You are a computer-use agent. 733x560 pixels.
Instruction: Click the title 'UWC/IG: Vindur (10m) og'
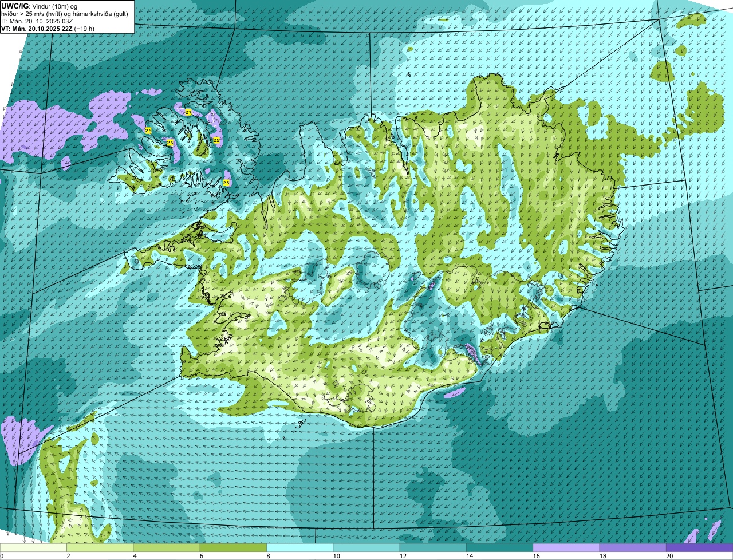tap(39, 6)
